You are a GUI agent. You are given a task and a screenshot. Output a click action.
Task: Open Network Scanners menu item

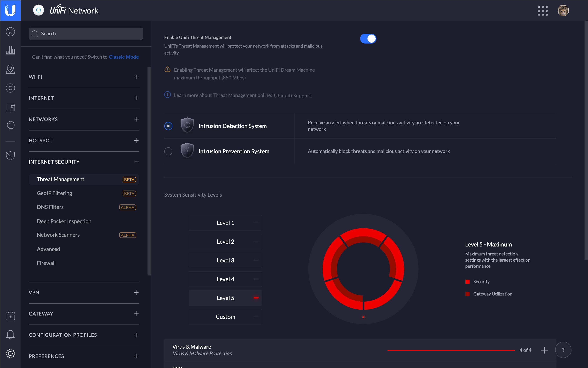[x=84, y=235]
